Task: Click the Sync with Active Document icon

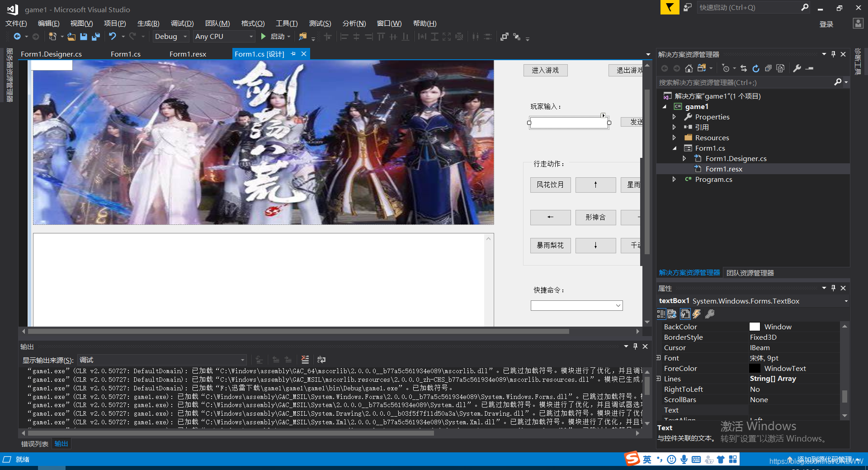Action: point(744,68)
